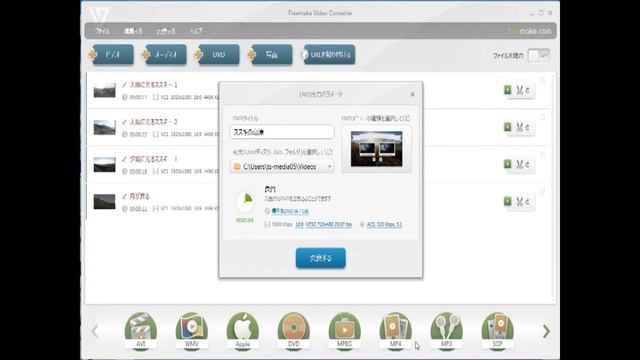640x360 pixels.
Task: Click thumbnail of the 月が昇る video
Action: tap(104, 202)
